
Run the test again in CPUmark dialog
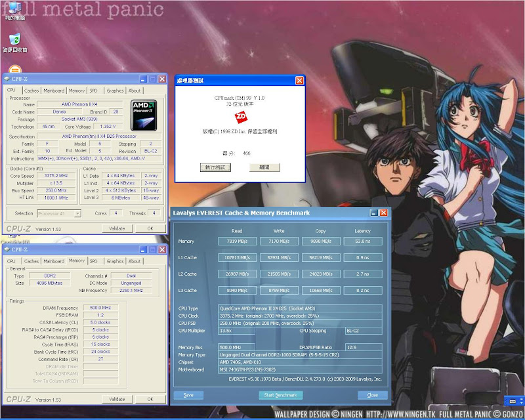tap(215, 167)
